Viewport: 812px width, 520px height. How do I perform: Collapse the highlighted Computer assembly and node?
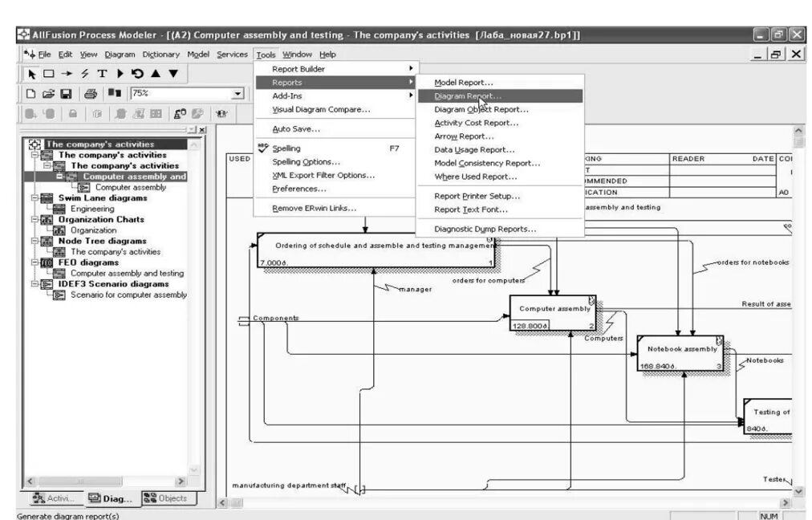[59, 176]
